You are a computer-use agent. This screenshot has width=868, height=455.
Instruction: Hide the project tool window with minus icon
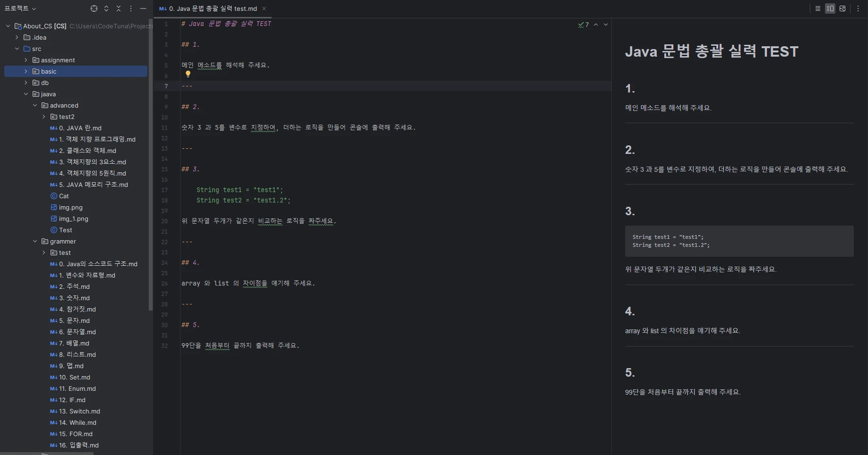[143, 8]
